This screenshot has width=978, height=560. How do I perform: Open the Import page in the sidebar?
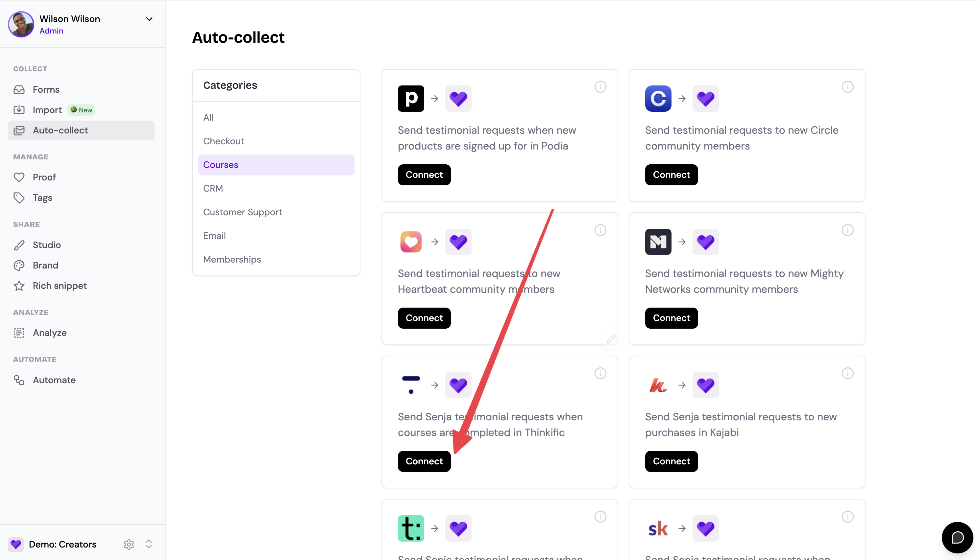click(81, 110)
